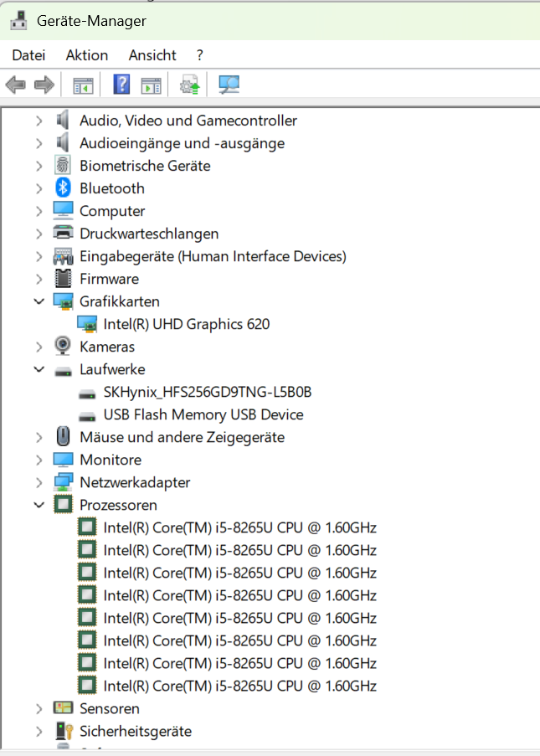This screenshot has width=540, height=756.
Task: Click Scan for hardware changes icon
Action: click(x=229, y=85)
